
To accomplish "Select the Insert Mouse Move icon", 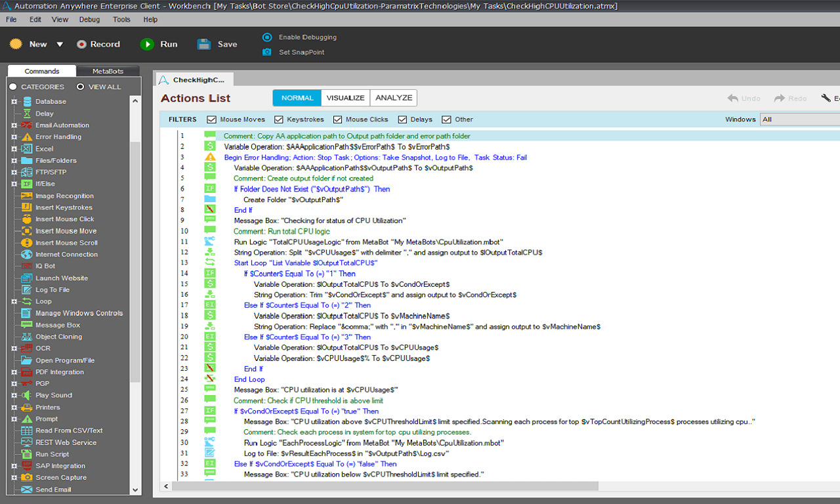I will 27,231.
